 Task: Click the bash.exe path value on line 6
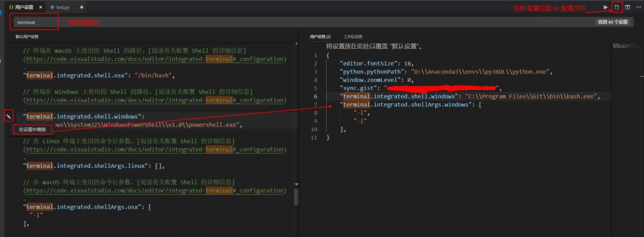531,96
